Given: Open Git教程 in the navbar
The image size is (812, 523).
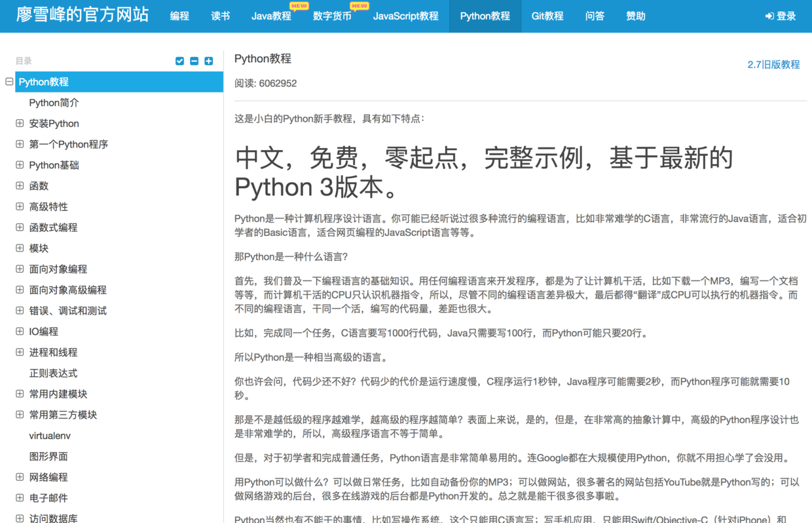Looking at the screenshot, I should (x=547, y=16).
